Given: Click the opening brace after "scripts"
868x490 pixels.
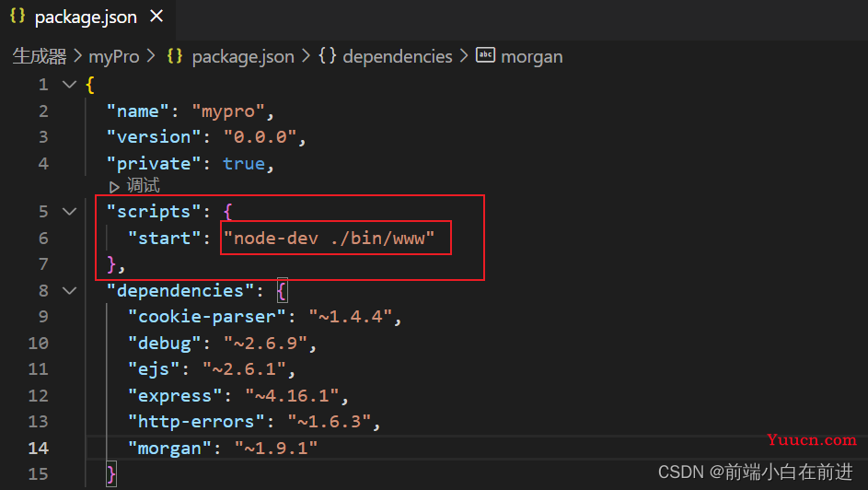Looking at the screenshot, I should 228,212.
